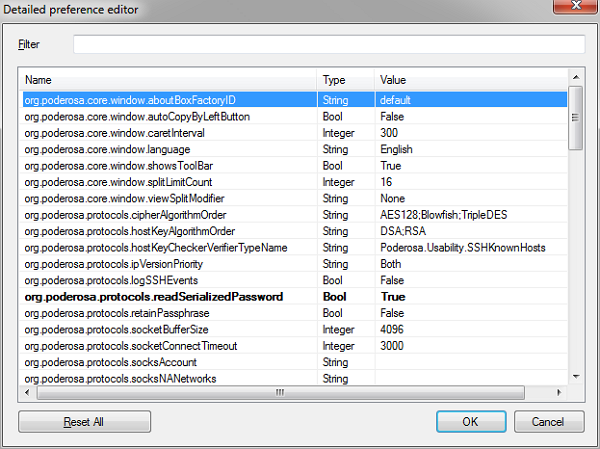Viewport: 600px width, 449px height.
Task: Select the caretInterval preference row
Action: pos(295,133)
